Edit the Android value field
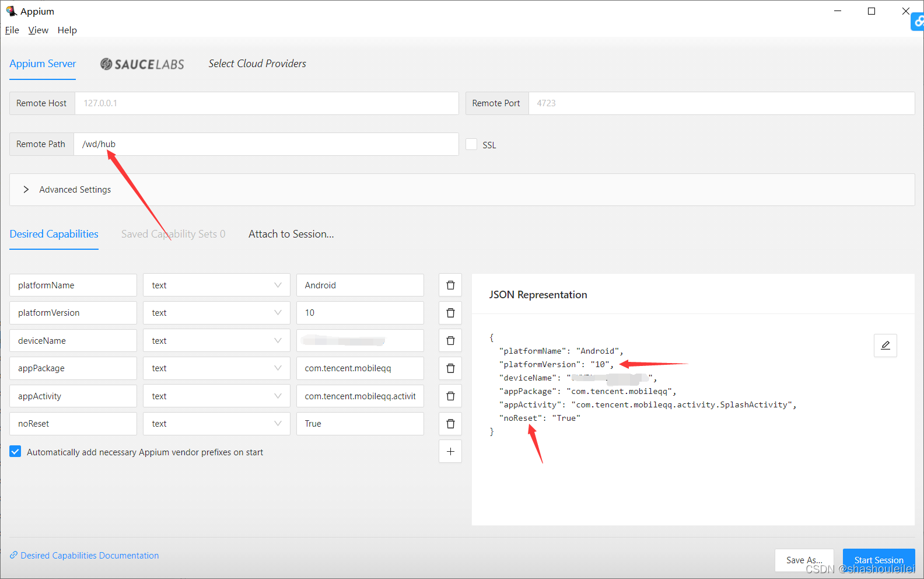 pos(360,285)
